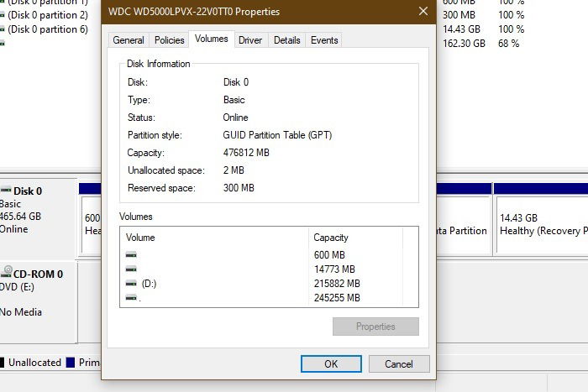Screen dimensions: 588x392
Task: Click the CD-ROM 0 disc icon
Action: click(x=6, y=272)
